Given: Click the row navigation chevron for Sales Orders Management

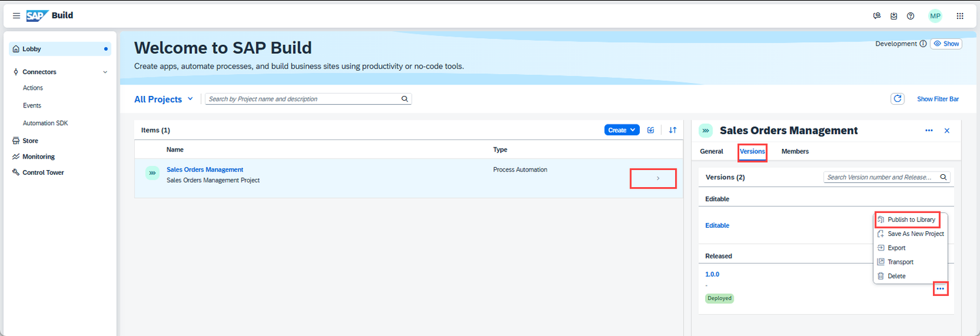Looking at the screenshot, I should tap(657, 178).
